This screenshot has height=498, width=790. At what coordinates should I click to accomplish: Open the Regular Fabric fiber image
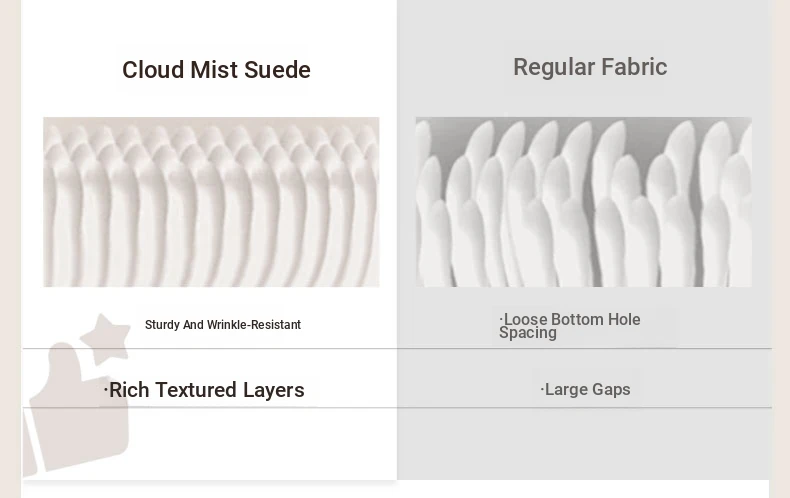pos(583,202)
